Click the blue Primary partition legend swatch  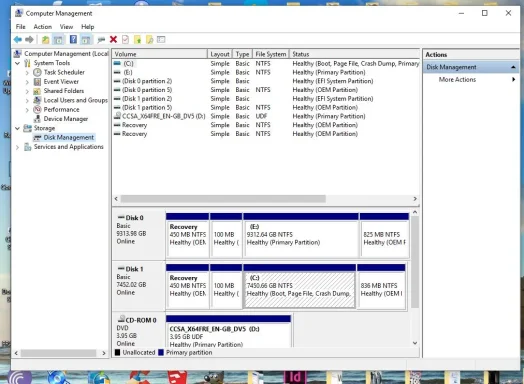(161, 353)
